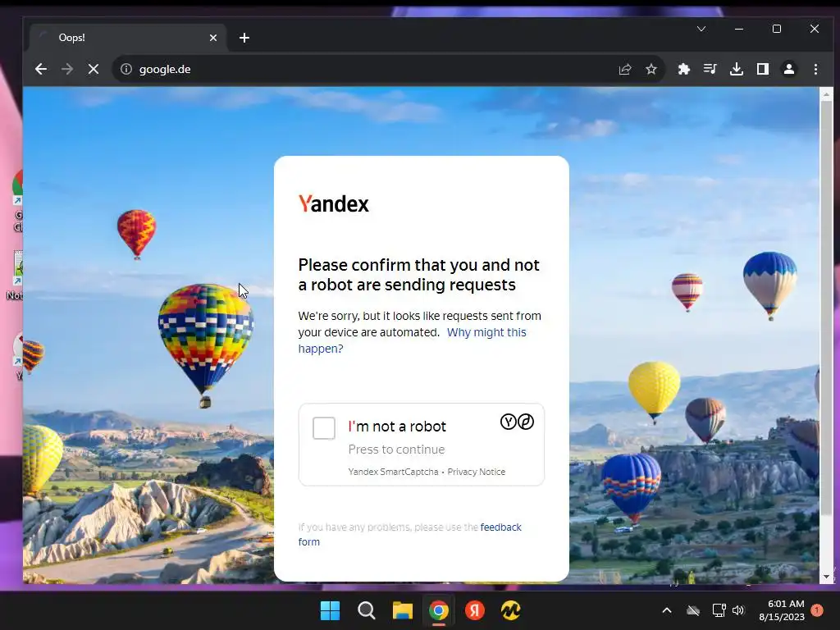Open the tab search chevron
The width and height of the screenshot is (840, 630).
pyautogui.click(x=701, y=29)
